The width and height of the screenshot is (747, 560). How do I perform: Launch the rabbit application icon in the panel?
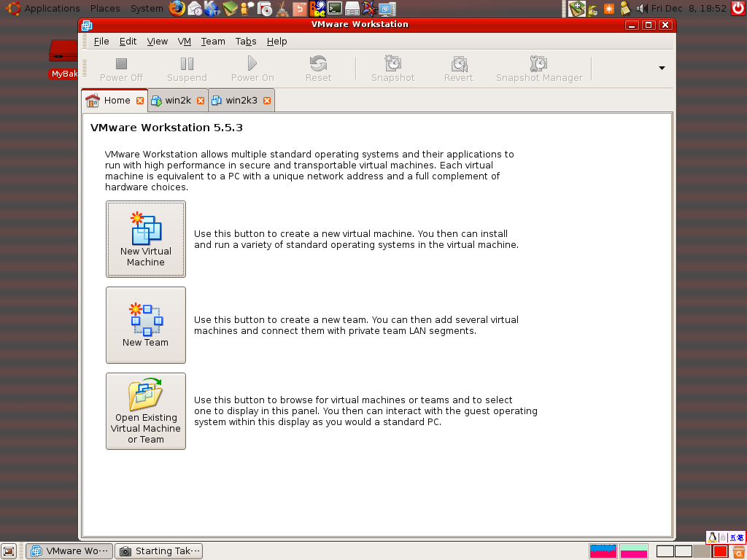point(282,9)
